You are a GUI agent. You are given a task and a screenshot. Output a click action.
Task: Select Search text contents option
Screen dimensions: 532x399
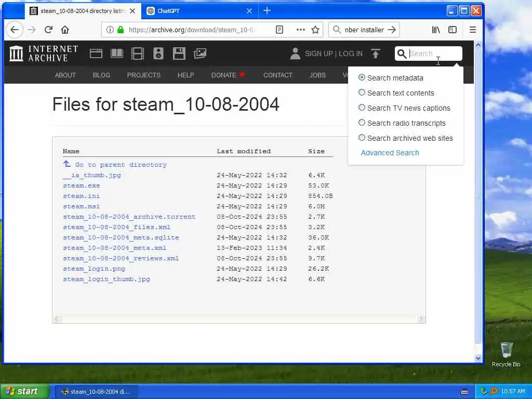pyautogui.click(x=362, y=92)
